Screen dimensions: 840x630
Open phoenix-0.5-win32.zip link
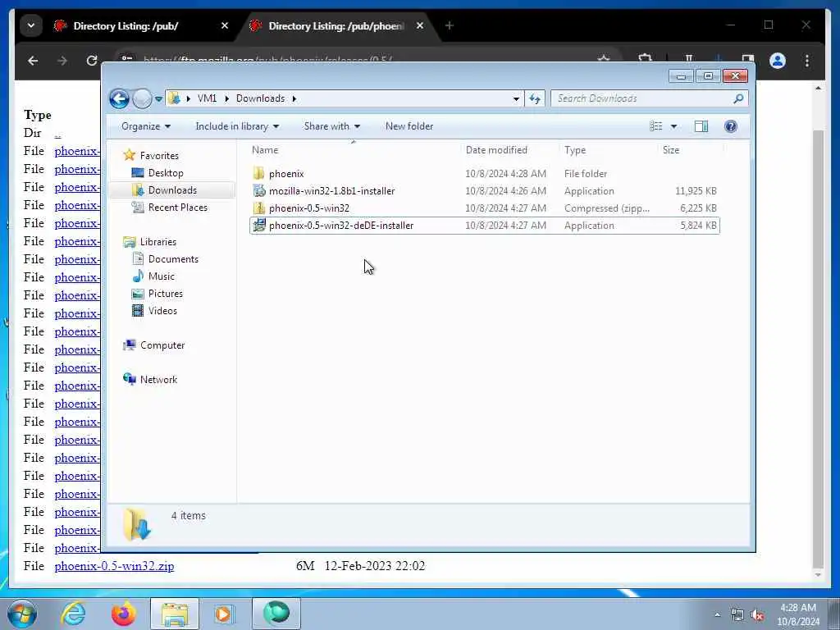114,566
